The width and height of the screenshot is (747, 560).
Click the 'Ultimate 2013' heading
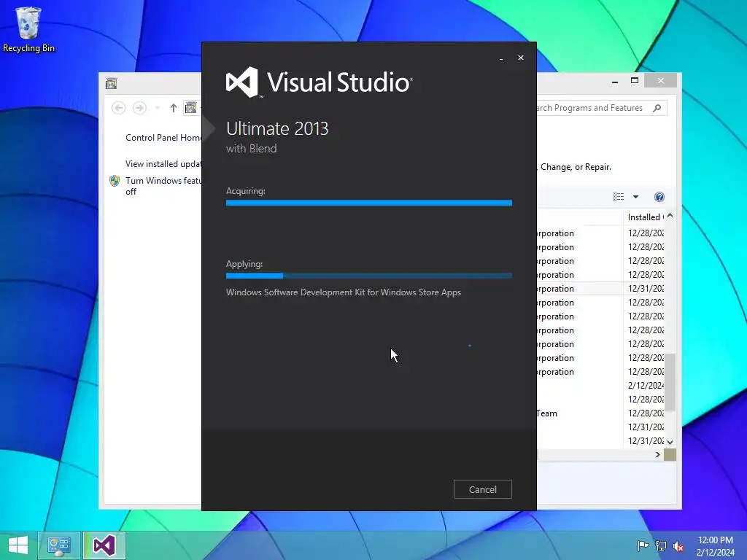(277, 128)
